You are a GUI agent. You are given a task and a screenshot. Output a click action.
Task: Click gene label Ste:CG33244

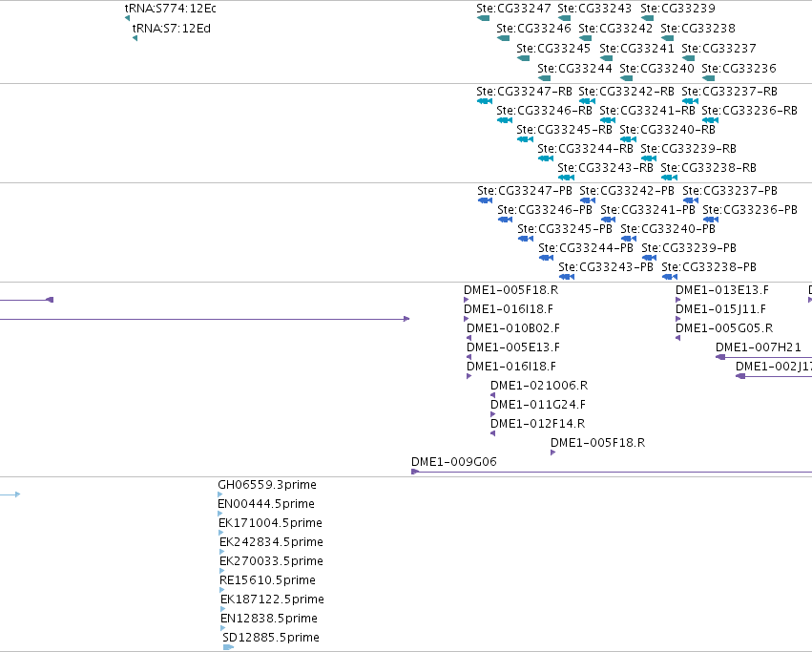tap(574, 69)
